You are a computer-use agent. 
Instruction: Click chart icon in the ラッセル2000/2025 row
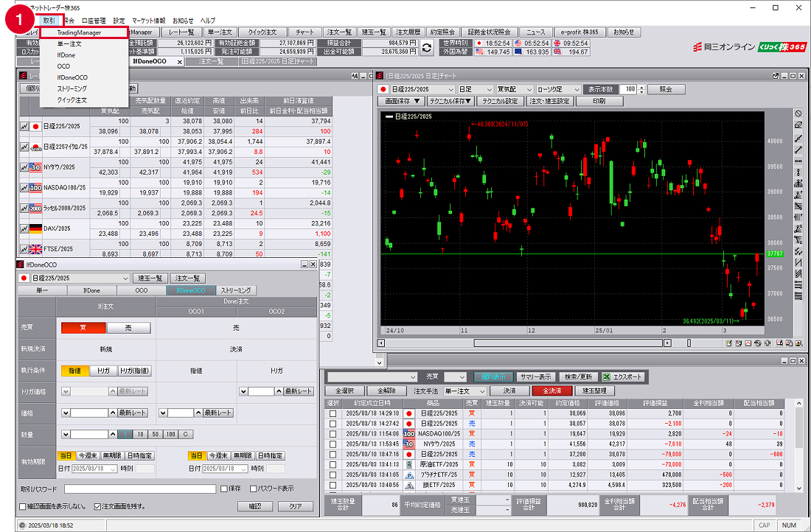pyautogui.click(x=24, y=208)
